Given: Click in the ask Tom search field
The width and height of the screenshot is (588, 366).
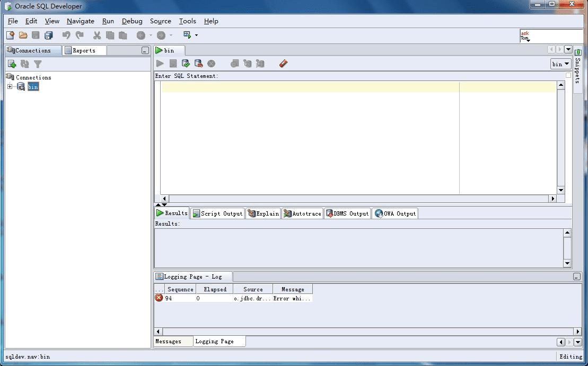Looking at the screenshot, I should coord(551,36).
